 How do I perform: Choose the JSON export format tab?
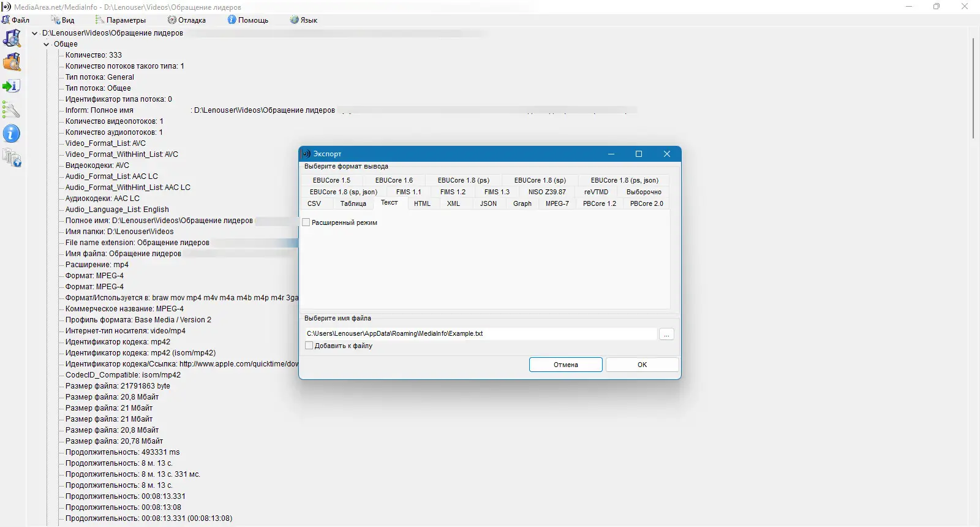click(x=488, y=203)
